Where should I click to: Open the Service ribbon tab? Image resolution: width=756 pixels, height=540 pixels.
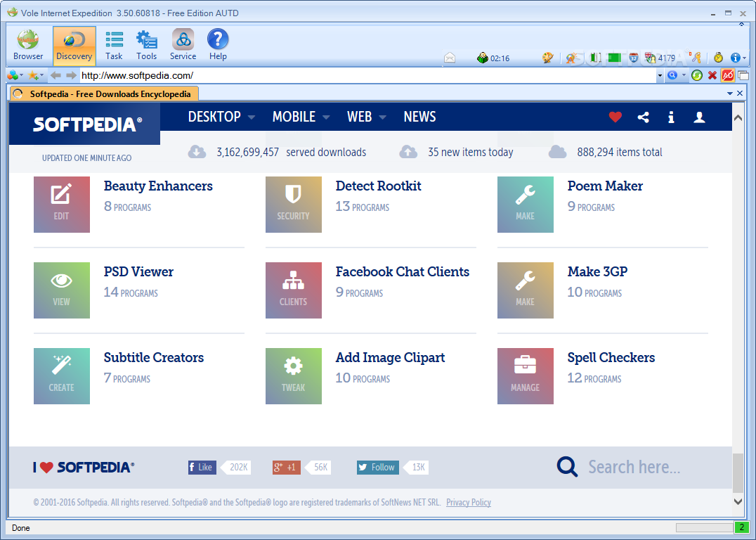coord(183,45)
